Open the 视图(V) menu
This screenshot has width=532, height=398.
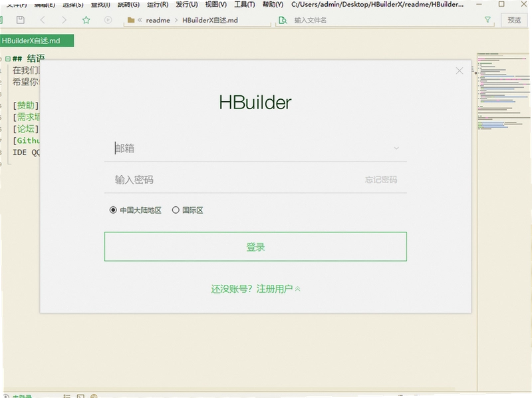(215, 5)
